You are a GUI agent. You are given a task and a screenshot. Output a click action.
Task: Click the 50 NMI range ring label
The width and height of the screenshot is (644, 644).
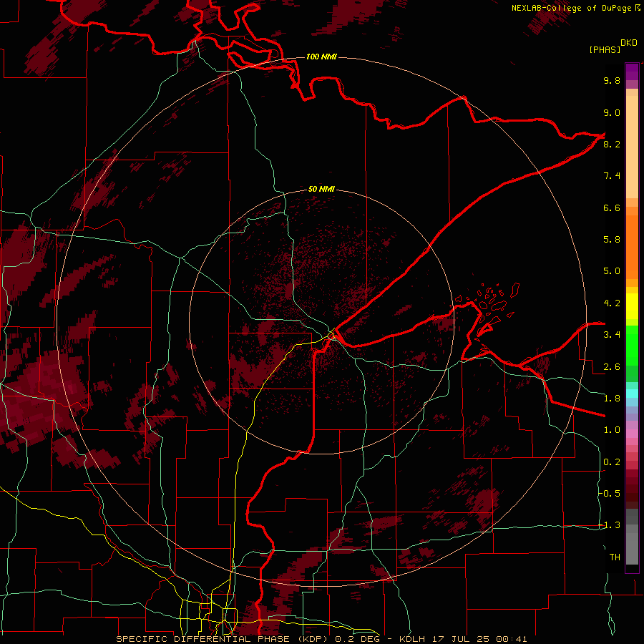(321, 189)
